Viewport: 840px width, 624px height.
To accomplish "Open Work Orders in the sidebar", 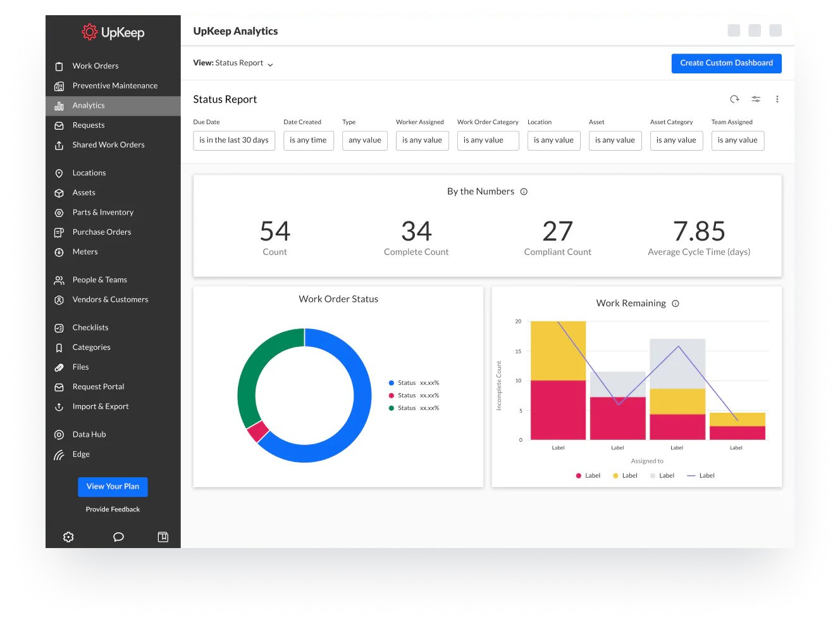I will [96, 66].
